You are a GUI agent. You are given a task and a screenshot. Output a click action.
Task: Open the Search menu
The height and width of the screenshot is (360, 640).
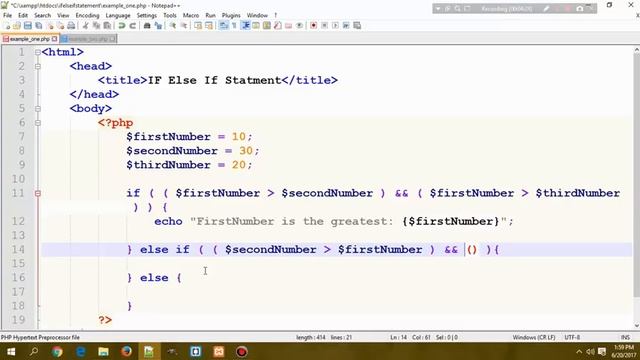[x=42, y=15]
